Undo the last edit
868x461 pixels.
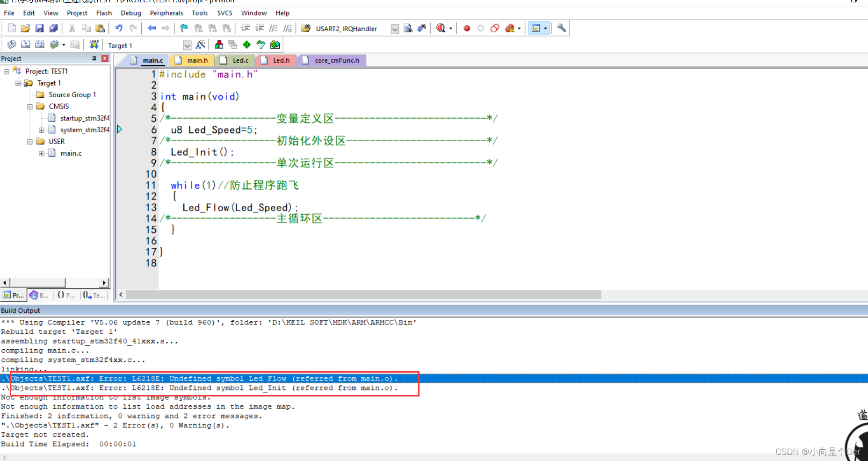click(119, 28)
